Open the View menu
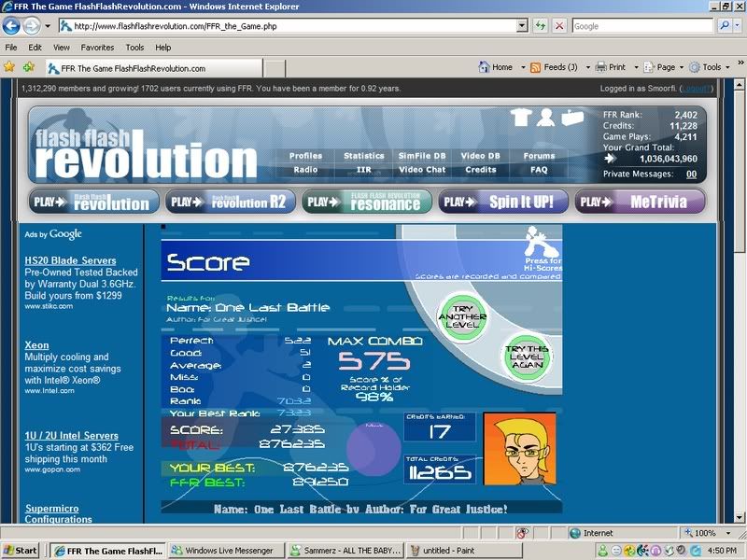 62,48
